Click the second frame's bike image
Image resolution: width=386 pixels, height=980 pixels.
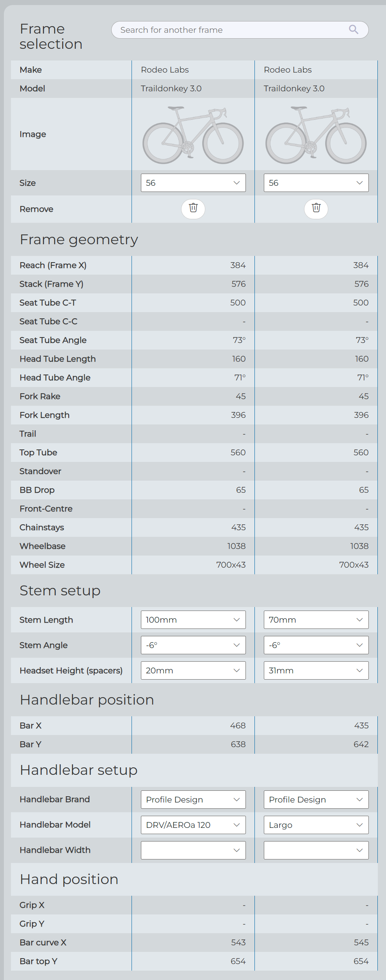[316, 135]
